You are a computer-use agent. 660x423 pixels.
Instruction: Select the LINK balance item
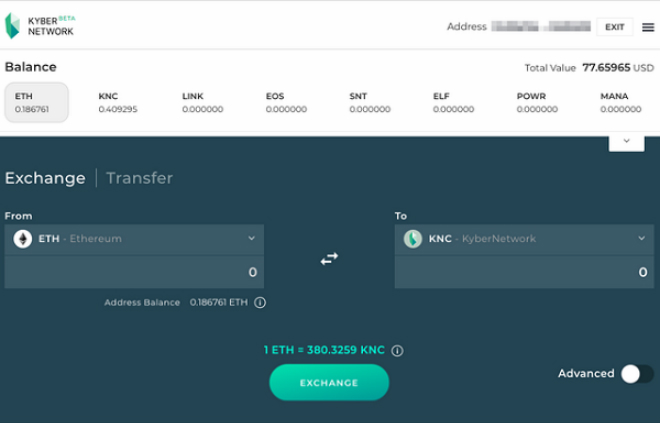coord(202,103)
